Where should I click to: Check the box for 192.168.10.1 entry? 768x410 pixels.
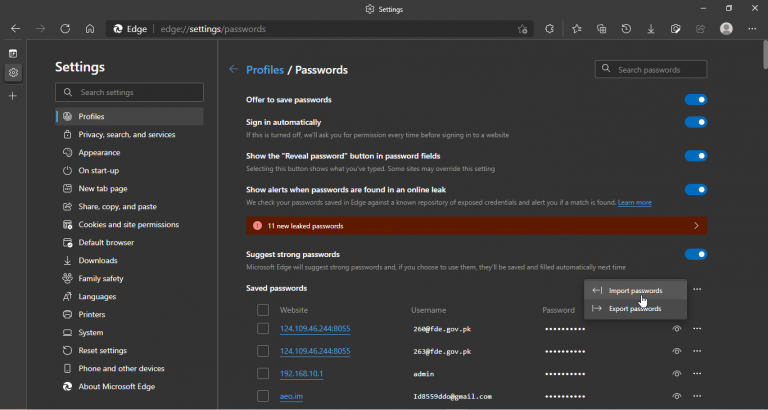click(263, 374)
